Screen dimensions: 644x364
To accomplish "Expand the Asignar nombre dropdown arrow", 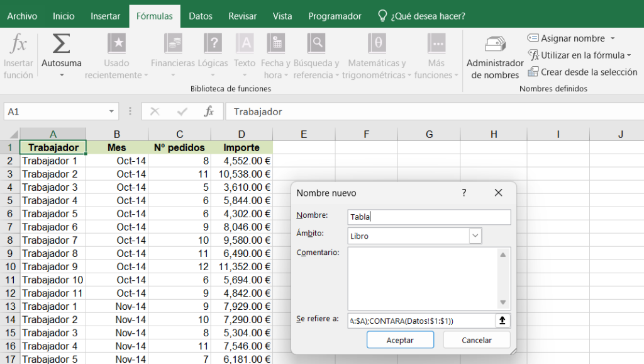I will pos(613,38).
